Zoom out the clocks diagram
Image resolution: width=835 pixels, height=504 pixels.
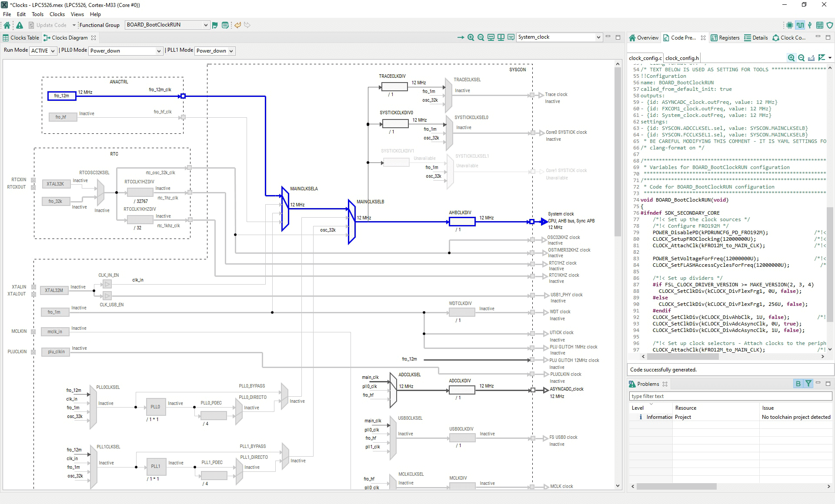[x=481, y=37]
